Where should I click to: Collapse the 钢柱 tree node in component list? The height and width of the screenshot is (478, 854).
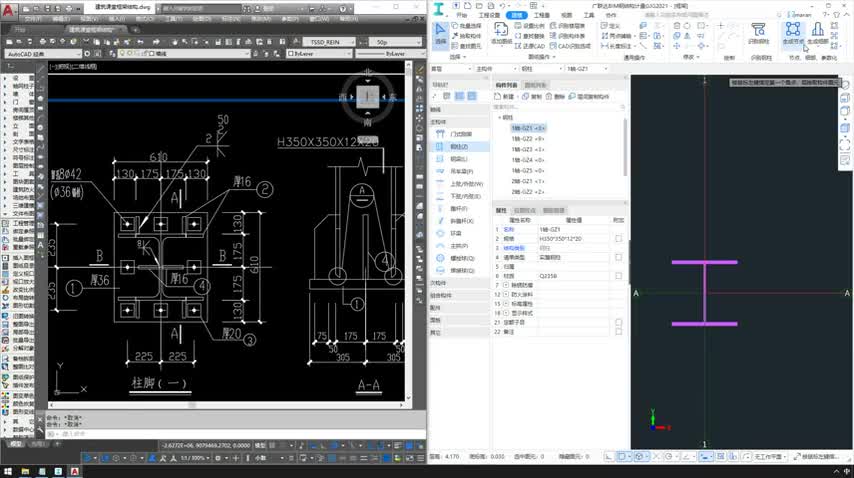(x=499, y=118)
